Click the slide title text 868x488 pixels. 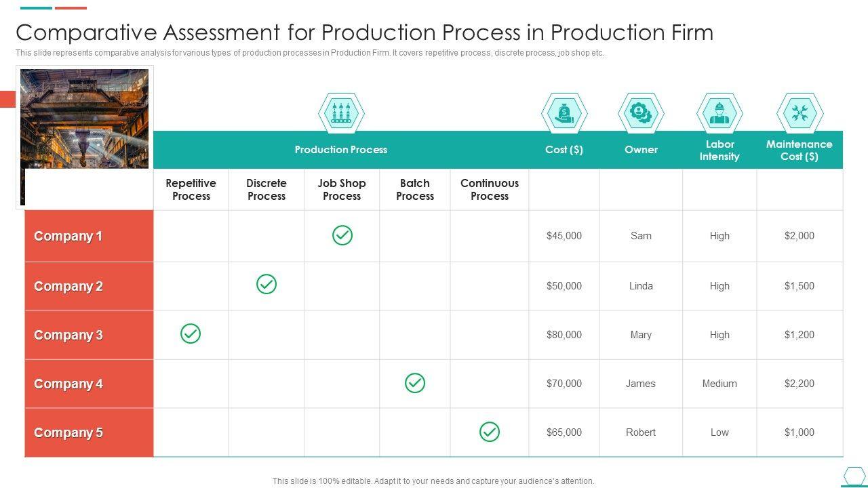pos(364,33)
